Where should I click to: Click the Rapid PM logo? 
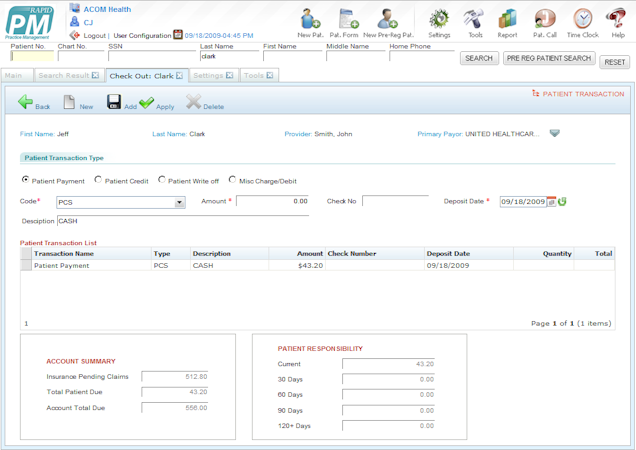(x=30, y=23)
